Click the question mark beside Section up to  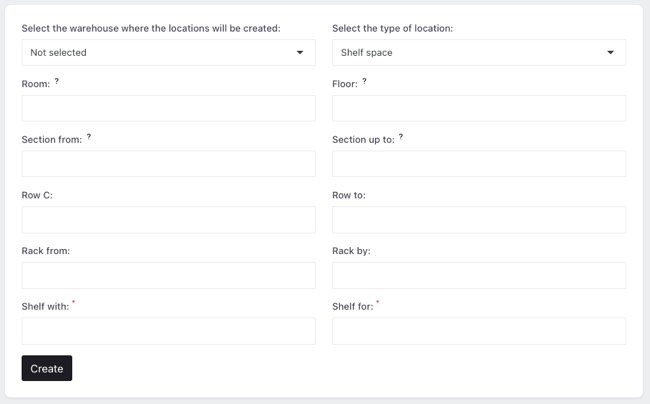click(x=401, y=137)
